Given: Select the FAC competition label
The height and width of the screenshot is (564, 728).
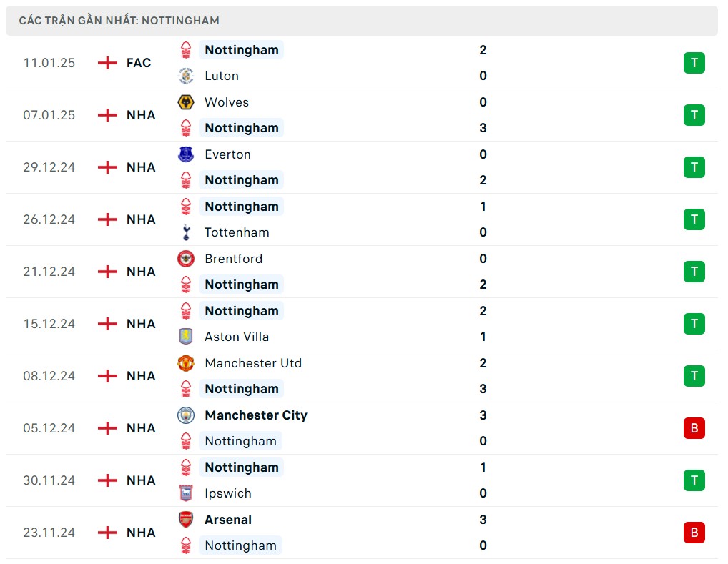Looking at the screenshot, I should click(x=139, y=63).
